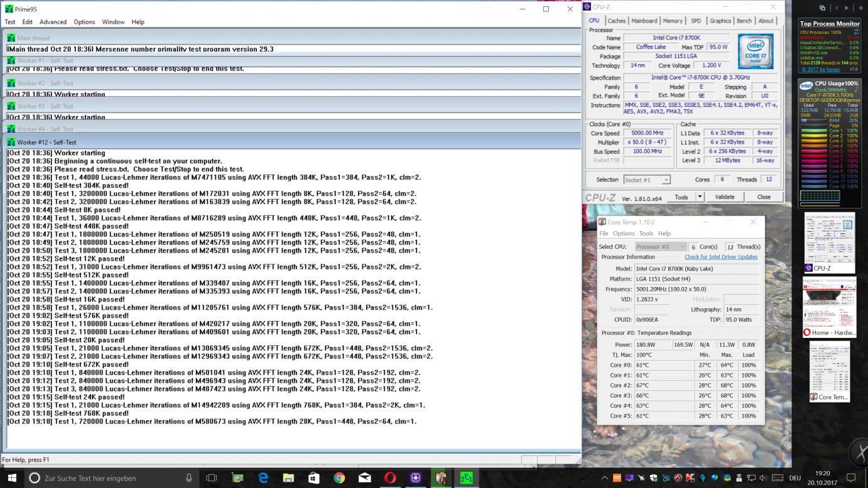
Task: Click the Core #2 temperature reading 67°C
Action: [664, 386]
